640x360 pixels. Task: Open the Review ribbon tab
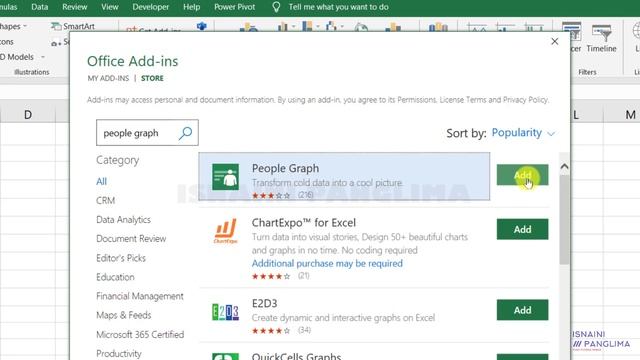(75, 7)
